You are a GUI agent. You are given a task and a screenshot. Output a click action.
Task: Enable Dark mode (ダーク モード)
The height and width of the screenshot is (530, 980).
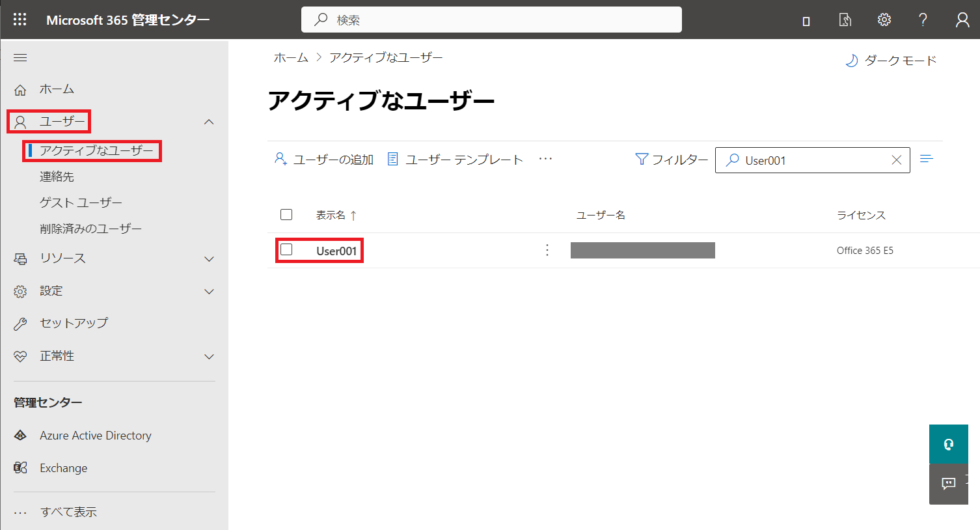point(891,61)
